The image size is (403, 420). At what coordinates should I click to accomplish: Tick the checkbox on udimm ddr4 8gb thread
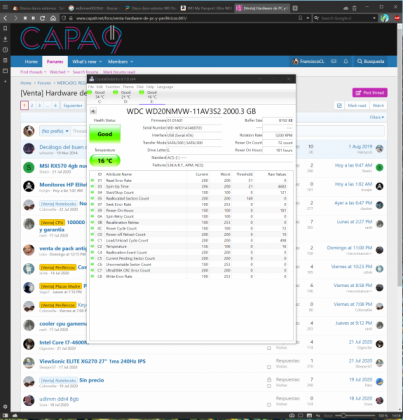pyautogui.click(x=269, y=405)
